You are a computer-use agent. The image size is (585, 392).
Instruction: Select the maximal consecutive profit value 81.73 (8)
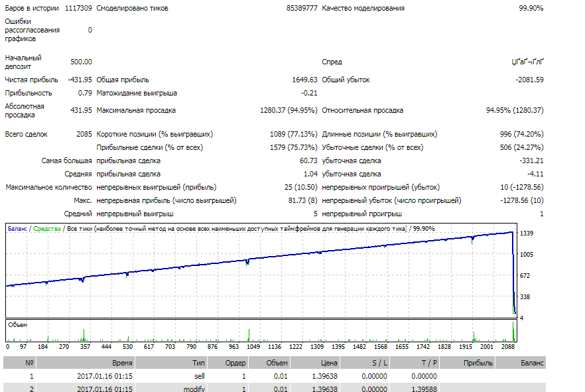pos(302,201)
